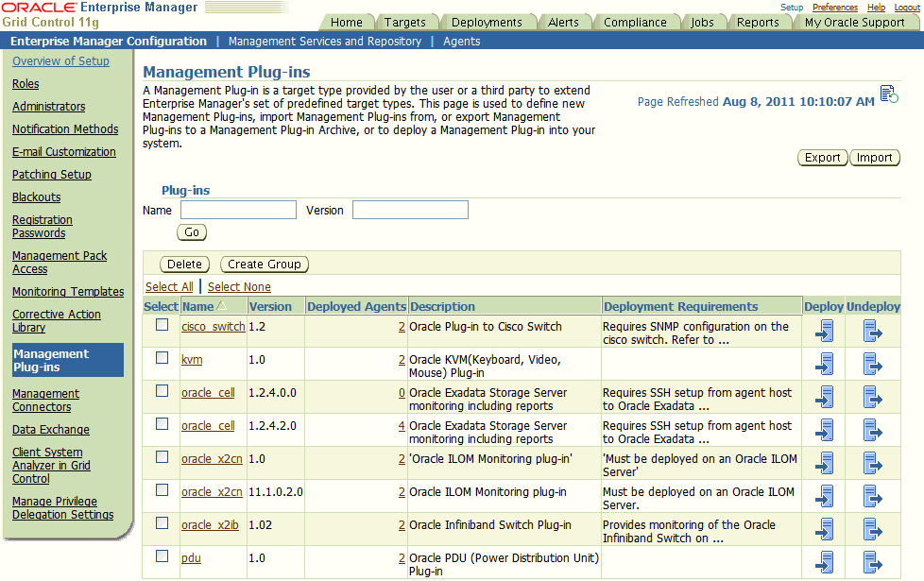Open Patching Setup sidebar link
The width and height of the screenshot is (924, 581).
tap(52, 175)
